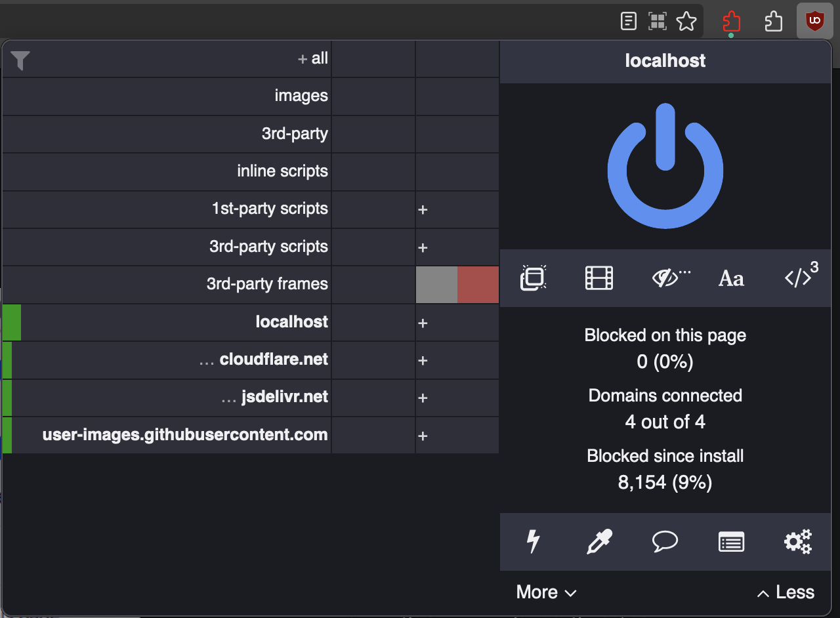Viewport: 840px width, 618px height.
Task: Open dashboard with gears icon
Action: pyautogui.click(x=798, y=542)
